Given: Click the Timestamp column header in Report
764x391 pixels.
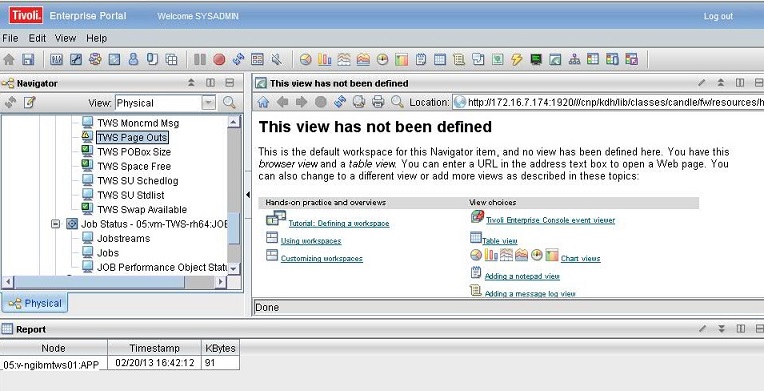Looking at the screenshot, I should [x=154, y=348].
